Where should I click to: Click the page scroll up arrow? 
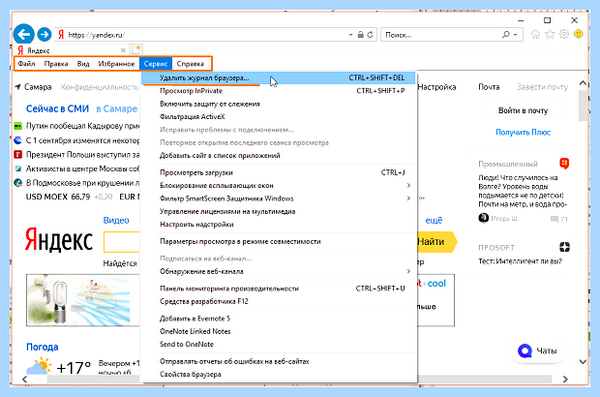(582, 83)
